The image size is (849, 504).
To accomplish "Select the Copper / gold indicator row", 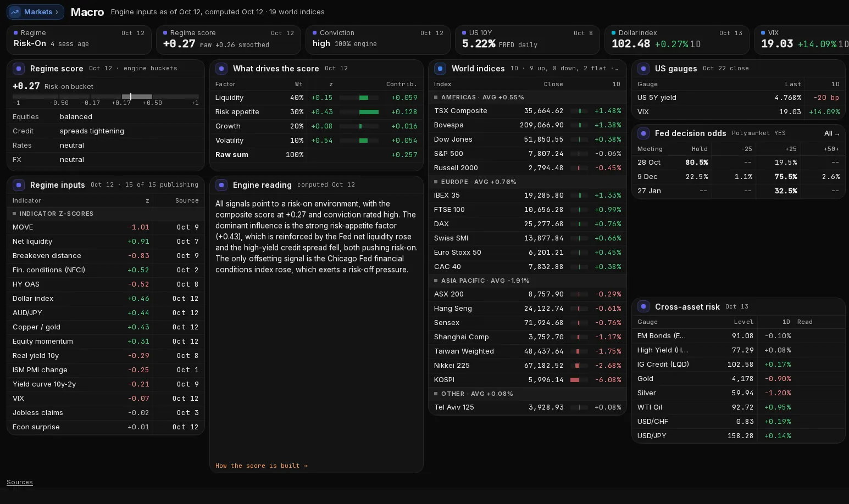I will (x=106, y=327).
